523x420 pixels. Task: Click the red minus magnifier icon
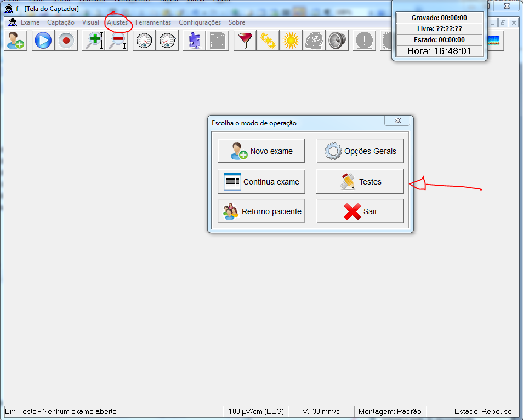click(x=117, y=41)
